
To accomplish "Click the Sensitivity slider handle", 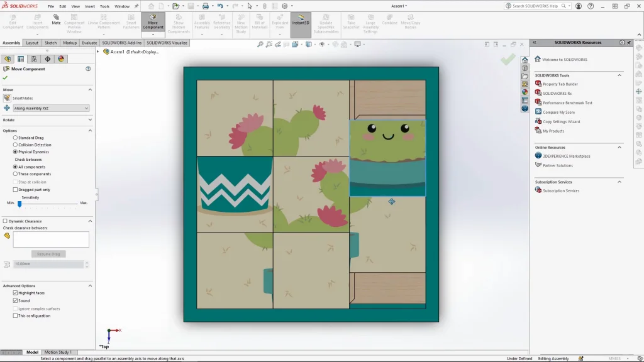I will click(19, 204).
